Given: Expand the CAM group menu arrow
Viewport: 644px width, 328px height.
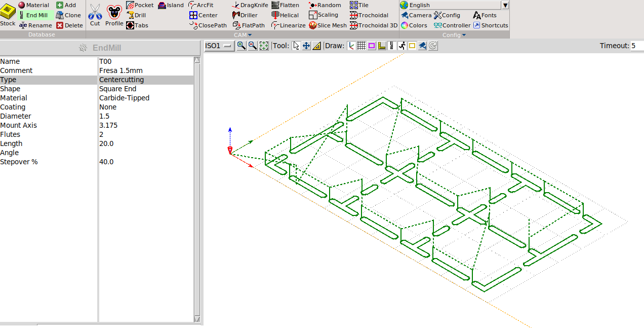Looking at the screenshot, I should (250, 35).
